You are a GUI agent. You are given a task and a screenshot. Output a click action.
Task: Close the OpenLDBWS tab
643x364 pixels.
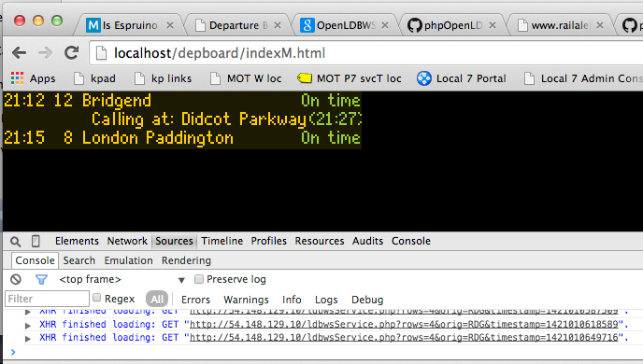(385, 25)
